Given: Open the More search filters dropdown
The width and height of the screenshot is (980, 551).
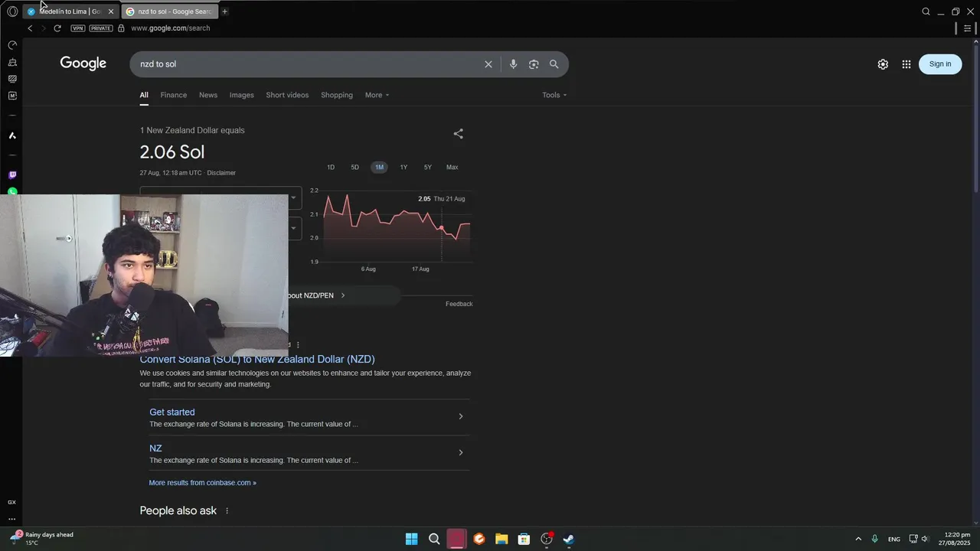Looking at the screenshot, I should point(377,95).
